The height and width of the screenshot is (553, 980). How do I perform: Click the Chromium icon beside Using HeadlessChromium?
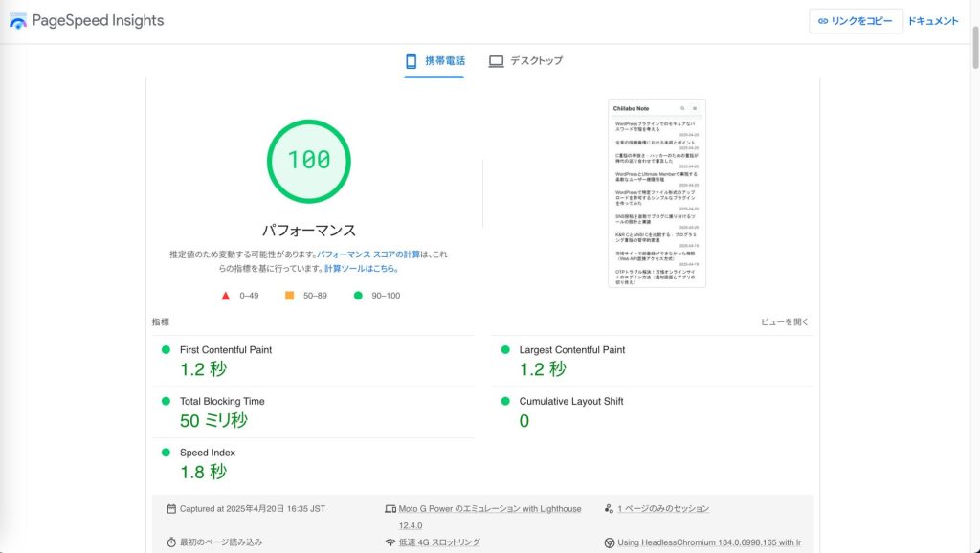pos(610,542)
